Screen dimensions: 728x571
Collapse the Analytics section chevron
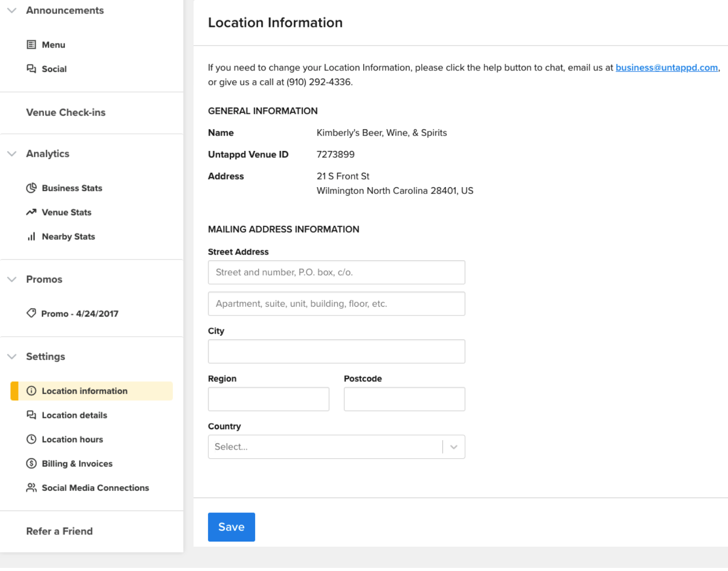[12, 154]
